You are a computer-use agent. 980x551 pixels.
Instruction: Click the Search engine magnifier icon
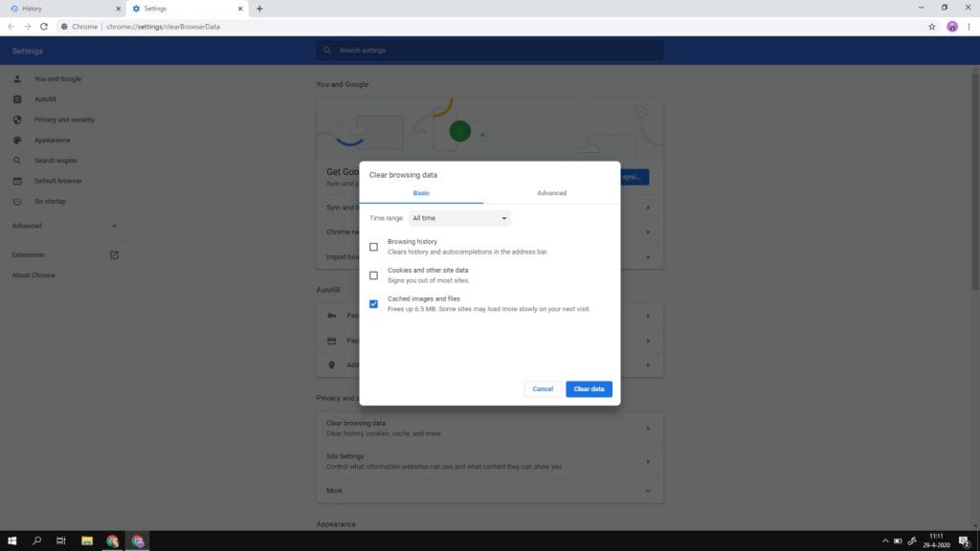coord(17,161)
